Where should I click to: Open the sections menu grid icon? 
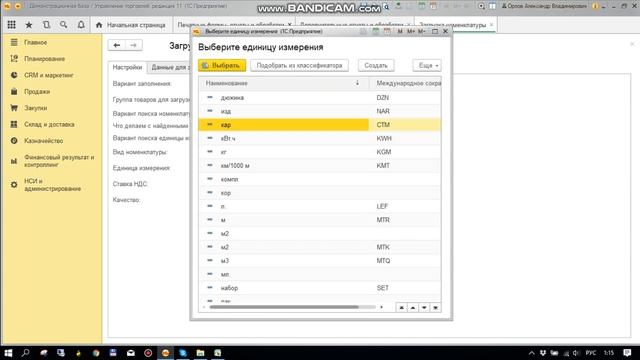pyautogui.click(x=11, y=25)
